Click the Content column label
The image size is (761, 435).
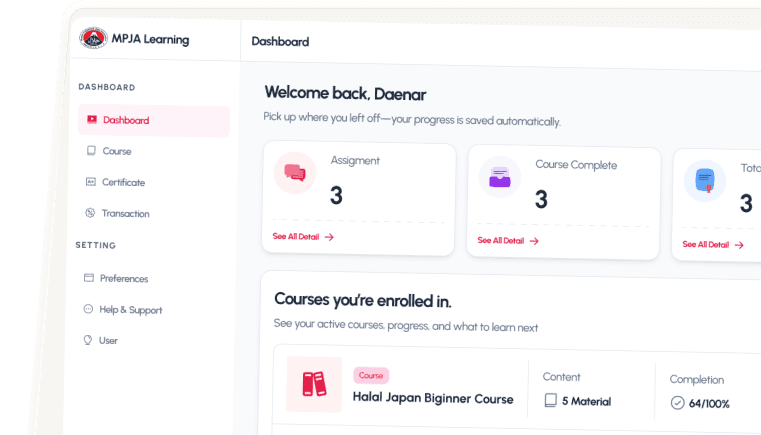[x=562, y=377]
